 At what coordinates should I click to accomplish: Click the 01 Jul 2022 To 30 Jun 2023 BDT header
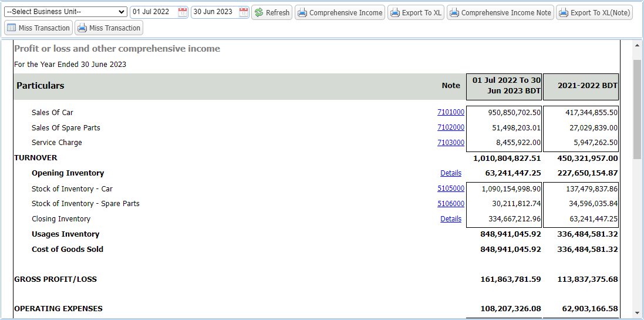[x=504, y=87]
